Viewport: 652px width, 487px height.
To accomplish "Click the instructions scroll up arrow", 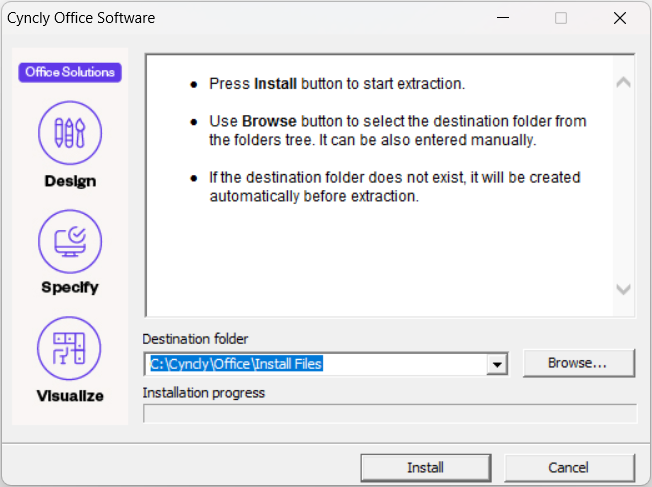I will point(623,82).
